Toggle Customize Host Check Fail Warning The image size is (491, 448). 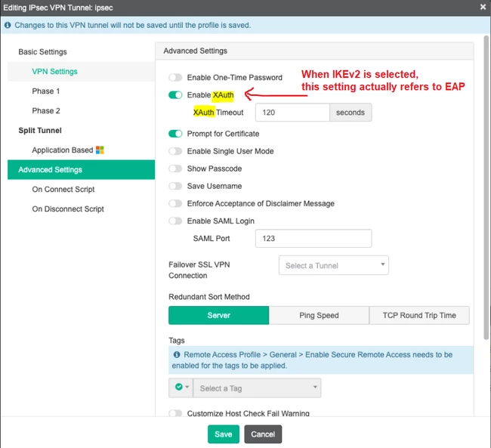tap(175, 413)
